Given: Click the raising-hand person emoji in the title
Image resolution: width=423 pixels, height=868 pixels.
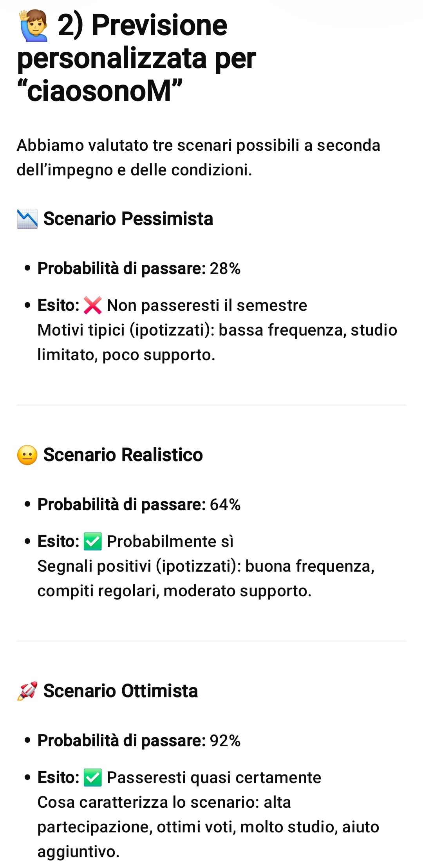Looking at the screenshot, I should pyautogui.click(x=34, y=26).
